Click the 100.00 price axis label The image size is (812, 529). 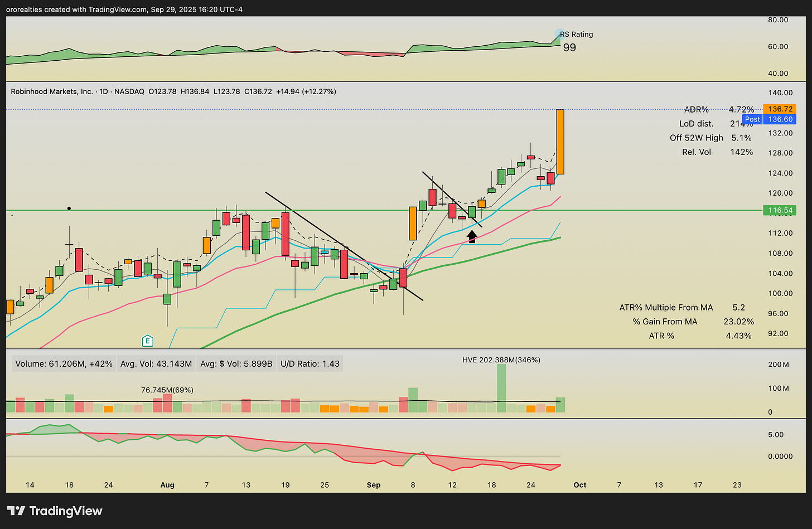coord(781,293)
